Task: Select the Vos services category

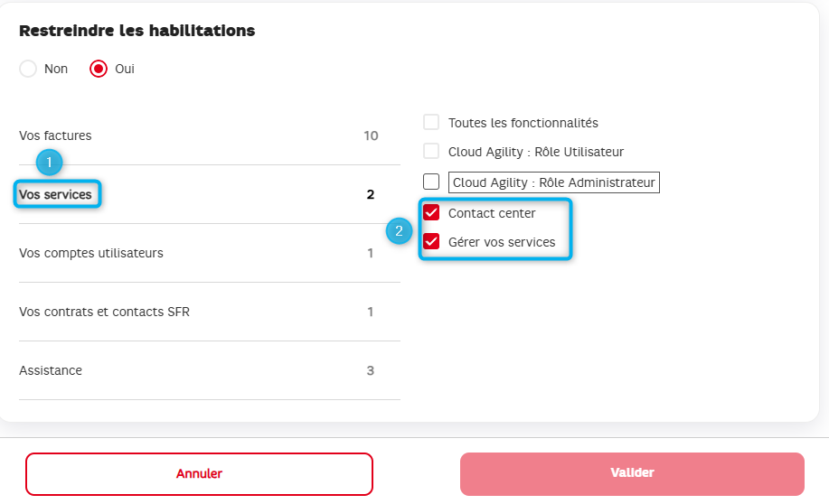Action: click(210, 194)
